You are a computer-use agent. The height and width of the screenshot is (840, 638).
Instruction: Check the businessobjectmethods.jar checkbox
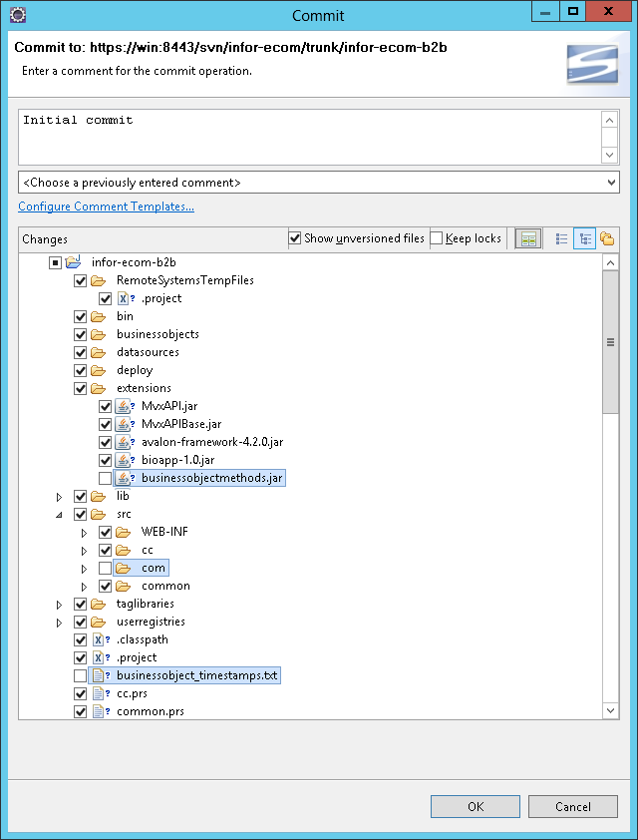(x=106, y=479)
